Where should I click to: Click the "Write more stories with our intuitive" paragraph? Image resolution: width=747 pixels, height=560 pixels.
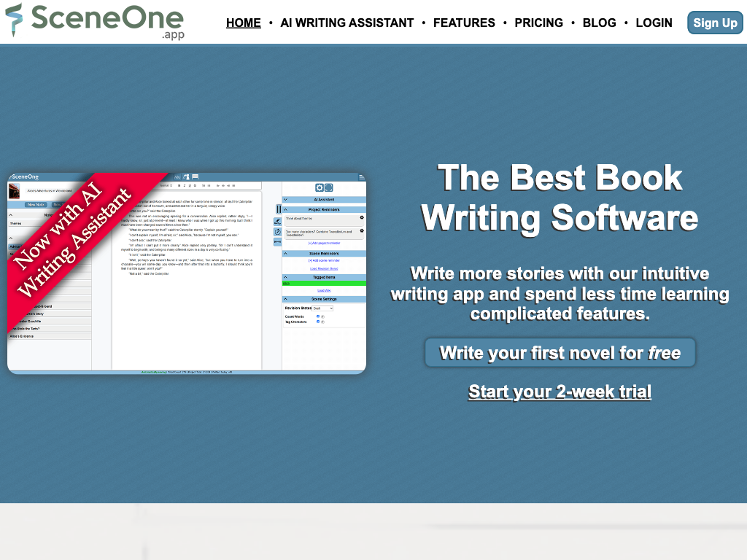[560, 294]
